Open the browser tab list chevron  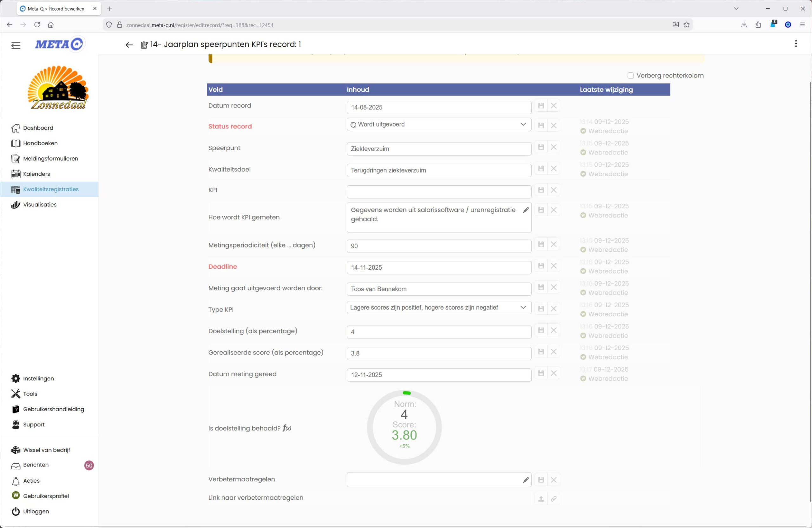click(736, 9)
